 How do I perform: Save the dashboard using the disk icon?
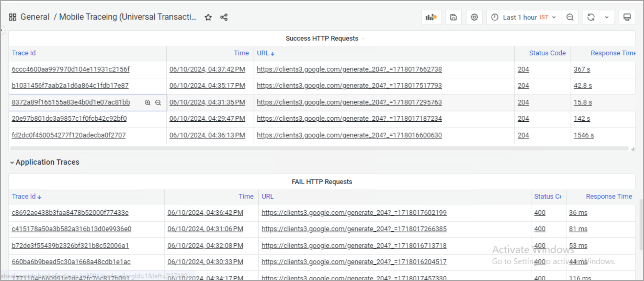click(453, 17)
